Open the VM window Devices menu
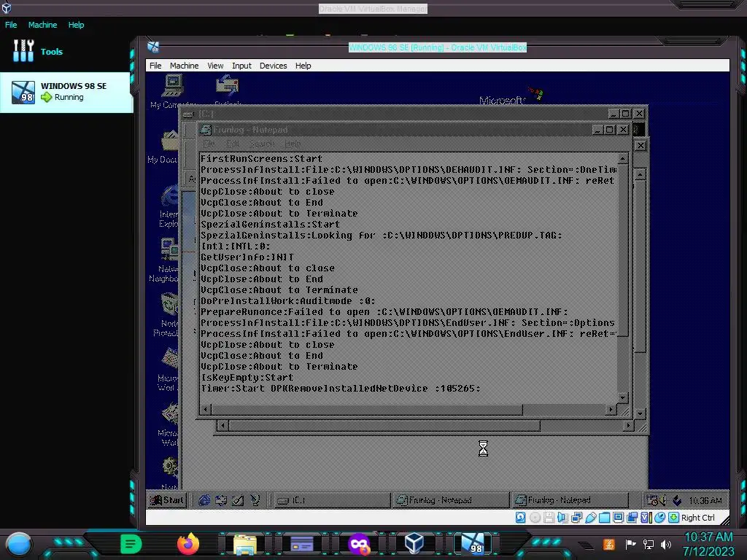This screenshot has width=747, height=560. click(273, 66)
